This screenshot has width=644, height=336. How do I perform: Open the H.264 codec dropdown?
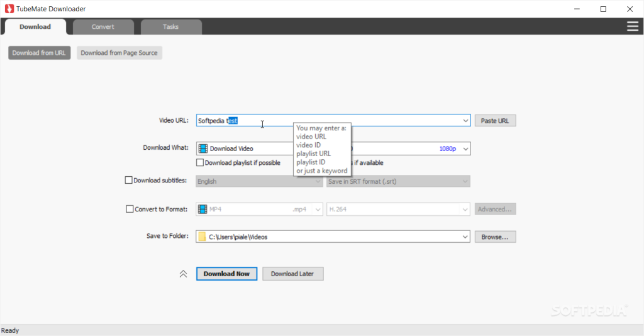(x=398, y=209)
